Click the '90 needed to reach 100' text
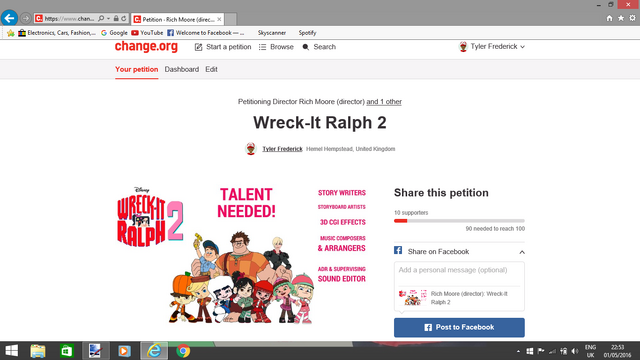640x360 pixels. pos(495,229)
